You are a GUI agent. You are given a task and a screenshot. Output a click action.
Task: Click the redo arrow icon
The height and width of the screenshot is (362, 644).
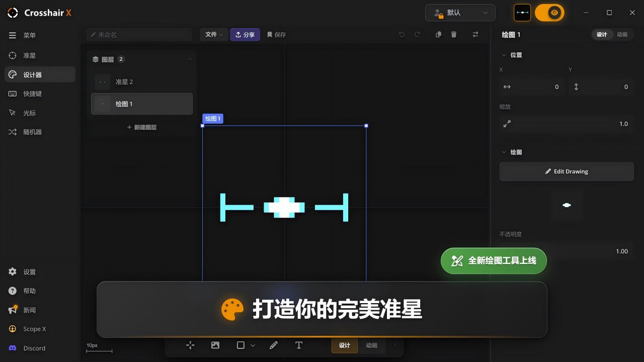[x=417, y=35]
